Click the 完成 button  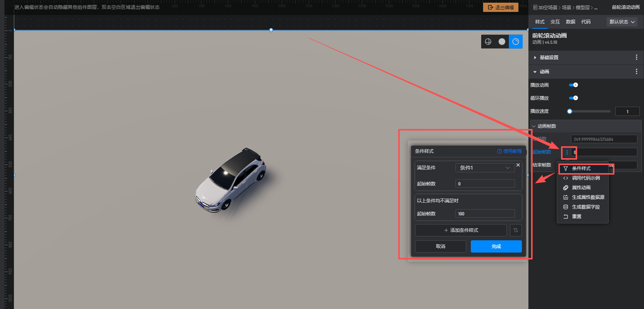pos(496,246)
